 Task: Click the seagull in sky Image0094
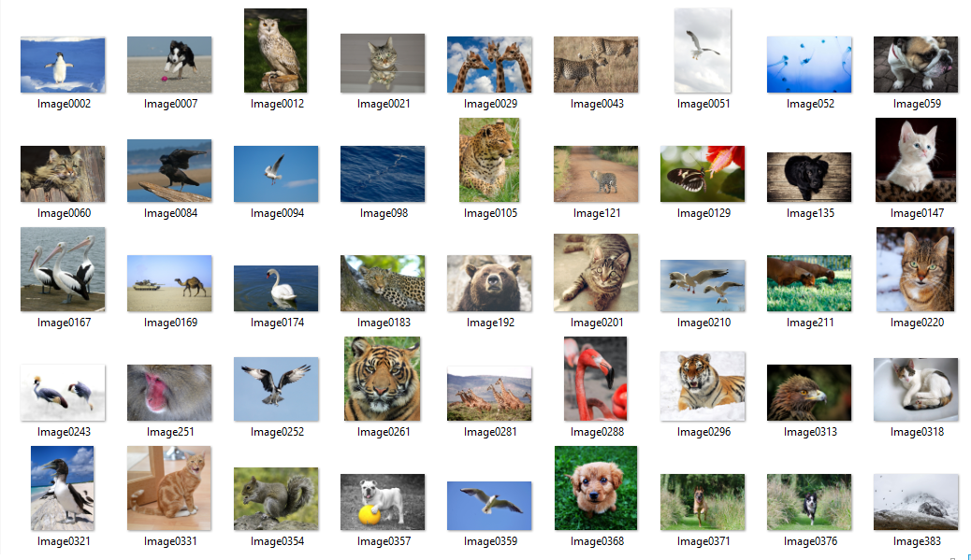(276, 174)
